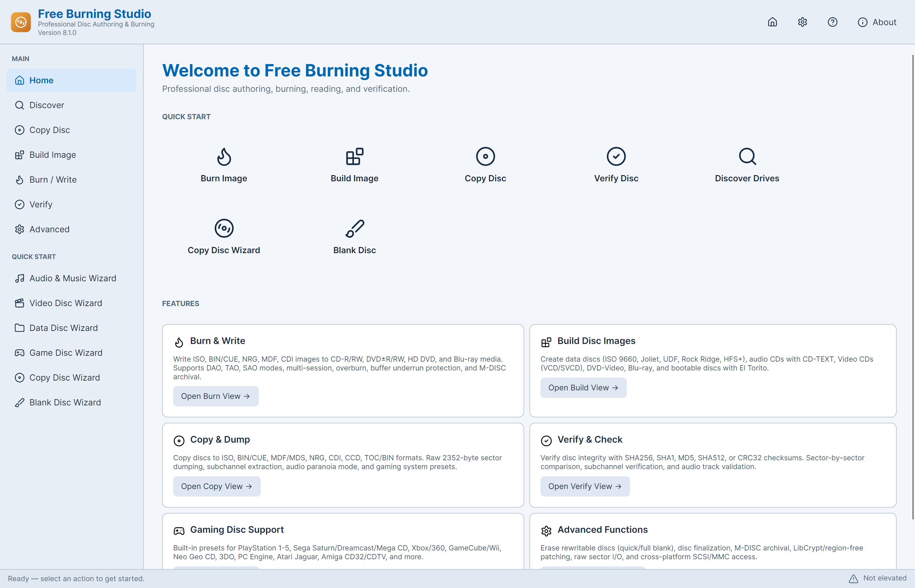Start Audio & Music Wizard
The image size is (915, 588).
click(x=72, y=278)
